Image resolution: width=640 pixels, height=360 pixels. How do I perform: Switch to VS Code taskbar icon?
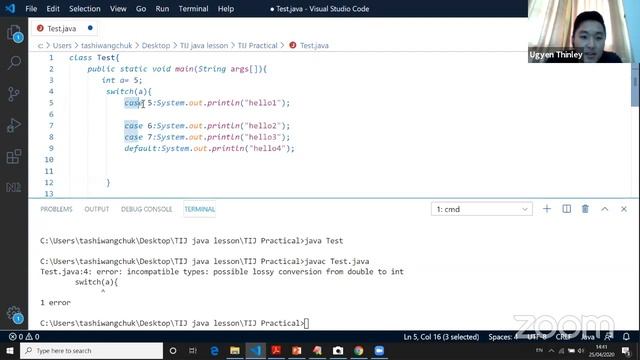click(256, 351)
